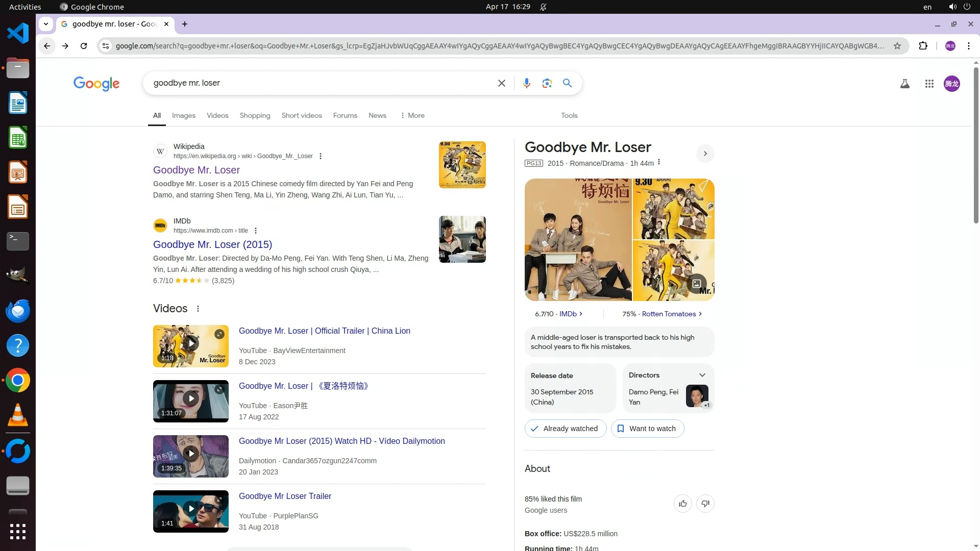Viewport: 980px width, 551px height.
Task: Click the voice search microphone icon
Action: 526,83
